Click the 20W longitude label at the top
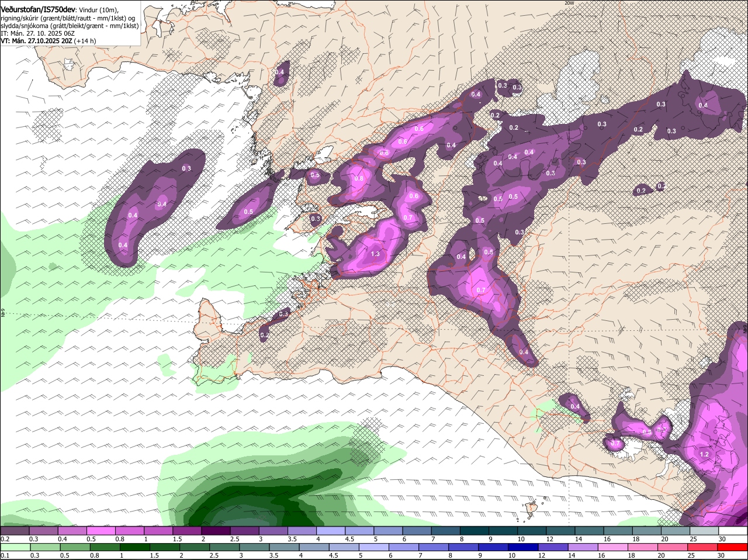 pos(569,3)
